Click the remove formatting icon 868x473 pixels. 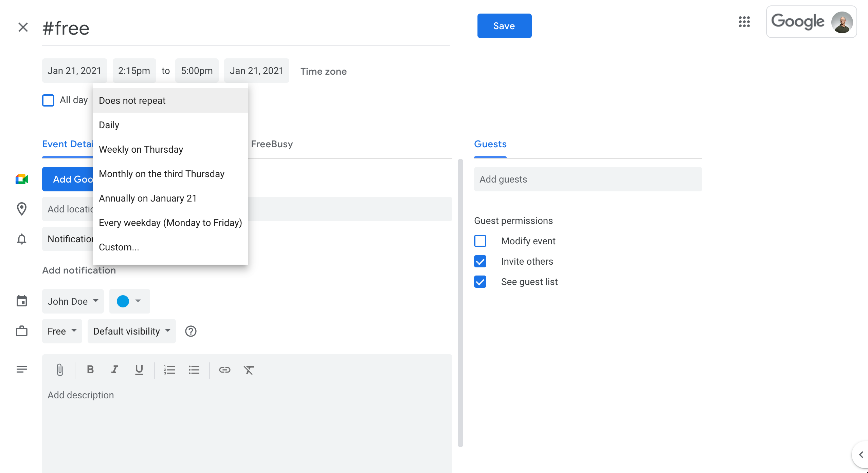tap(249, 370)
